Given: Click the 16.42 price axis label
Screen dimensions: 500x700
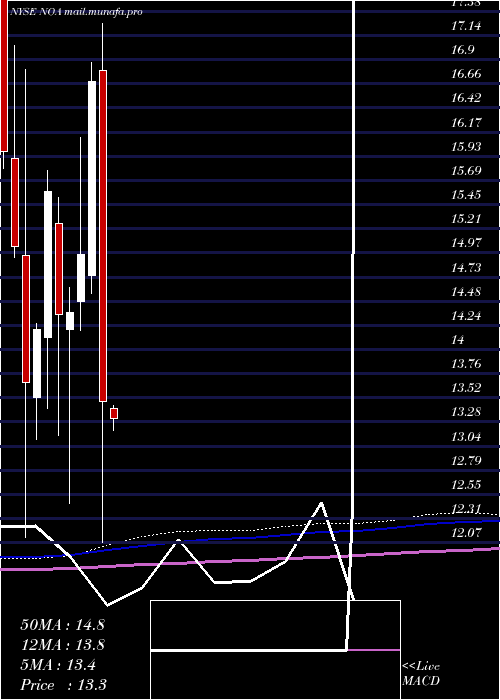Looking at the screenshot, I should [x=466, y=98].
